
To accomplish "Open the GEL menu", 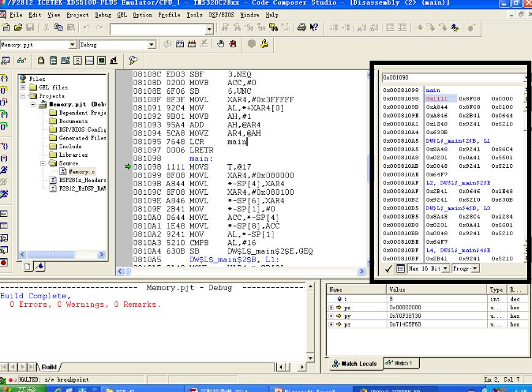I will [x=122, y=15].
